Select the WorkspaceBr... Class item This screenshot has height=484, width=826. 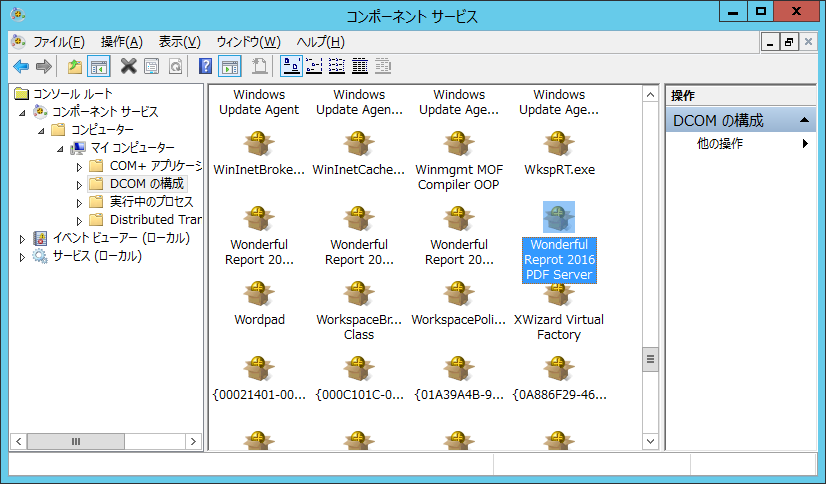pos(359,312)
